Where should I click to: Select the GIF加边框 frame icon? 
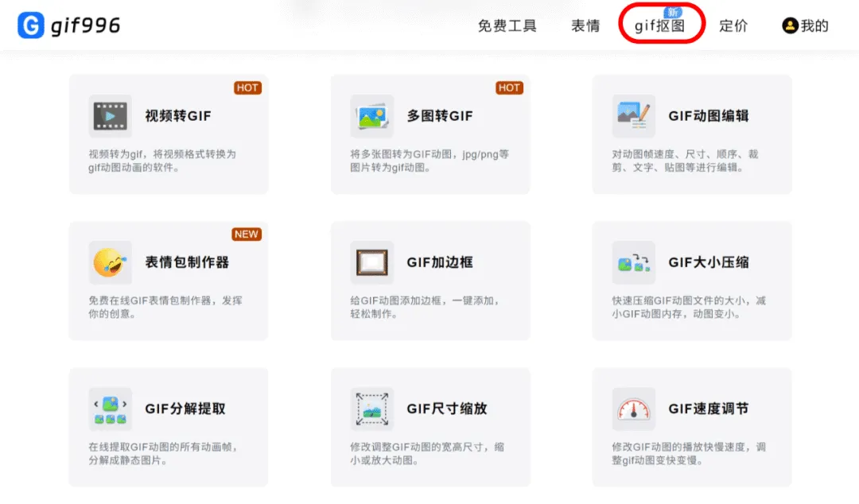click(x=371, y=261)
